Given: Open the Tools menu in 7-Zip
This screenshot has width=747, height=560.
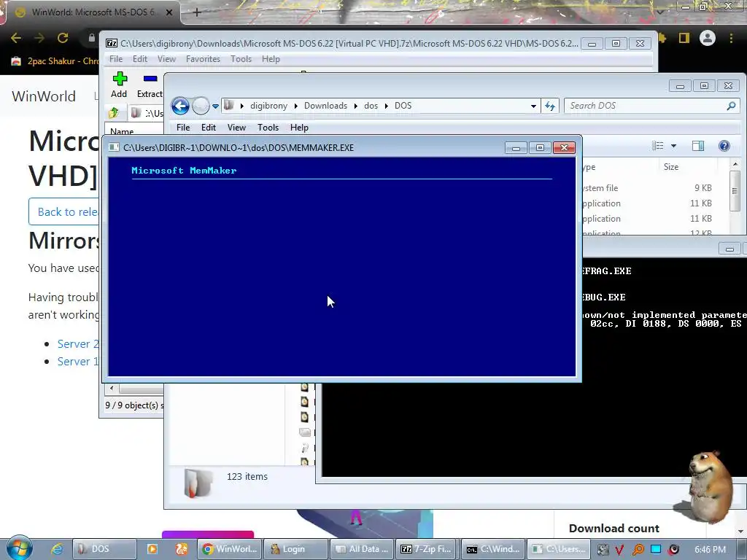Looking at the screenshot, I should (241, 59).
